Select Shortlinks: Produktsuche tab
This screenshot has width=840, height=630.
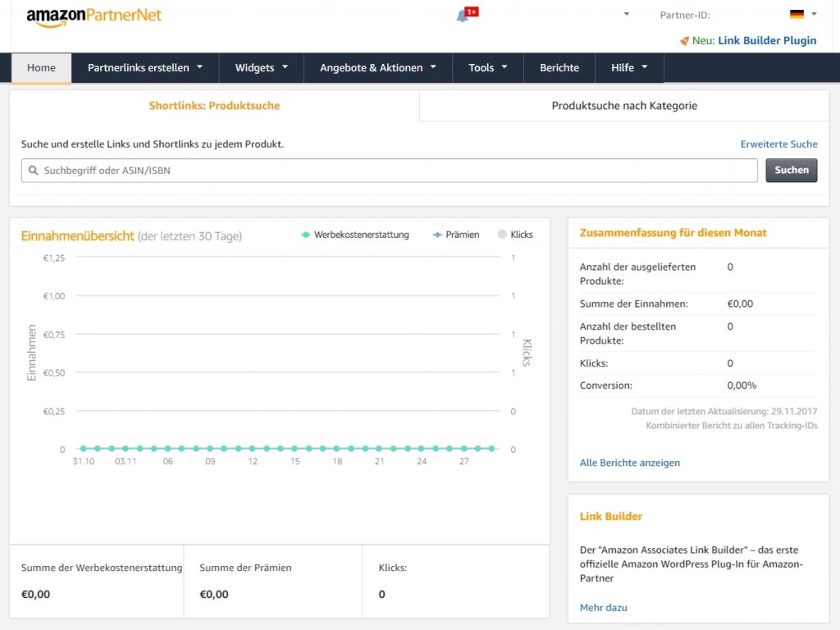pyautogui.click(x=214, y=106)
